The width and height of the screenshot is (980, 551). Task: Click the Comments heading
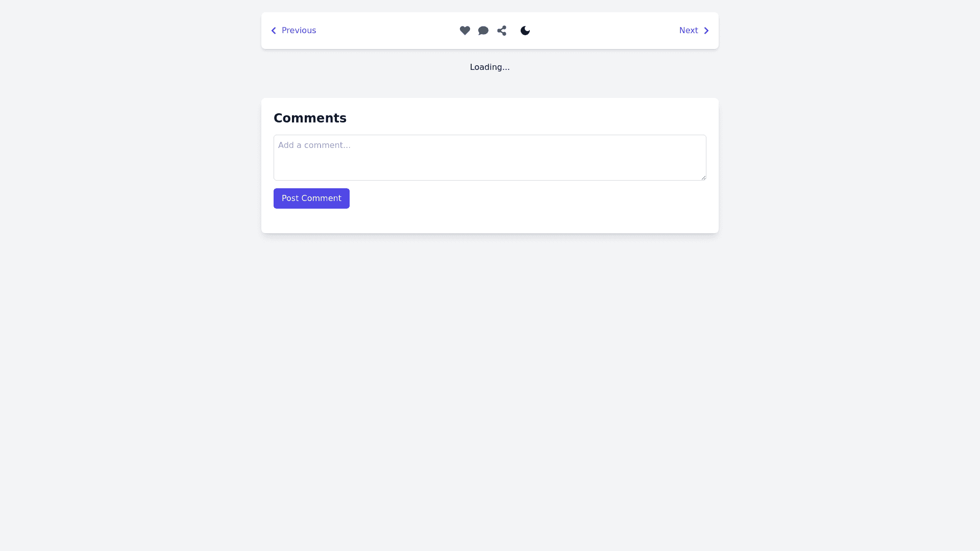pos(310,118)
